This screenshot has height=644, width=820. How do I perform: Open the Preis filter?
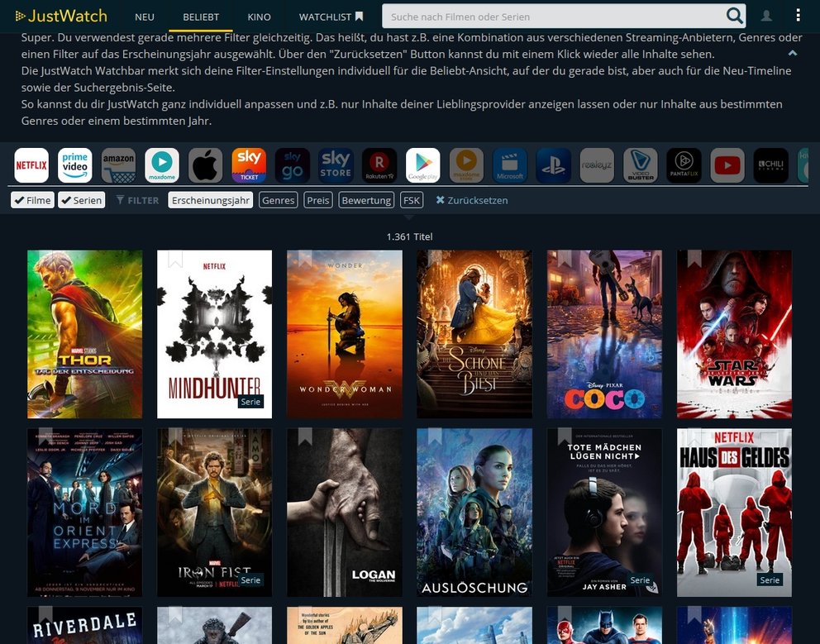pos(318,200)
